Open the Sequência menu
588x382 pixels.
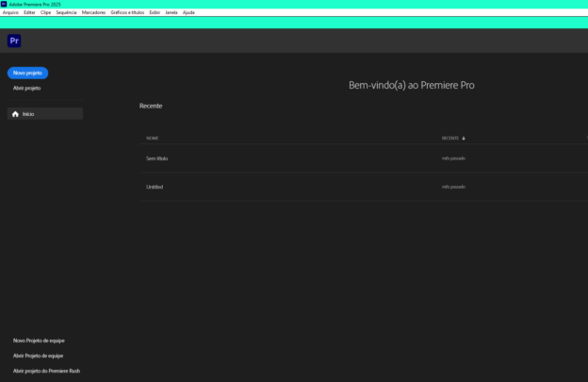66,12
